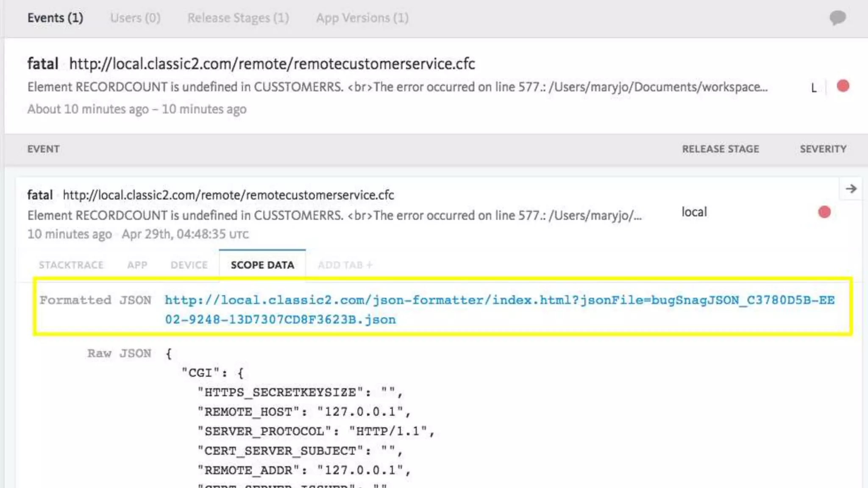Open the comments speech bubble icon

pyautogui.click(x=837, y=18)
